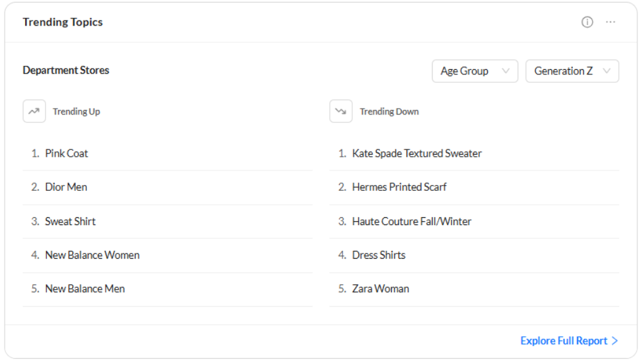Open the three-dot more options menu
This screenshot has width=640, height=364.
tap(611, 22)
